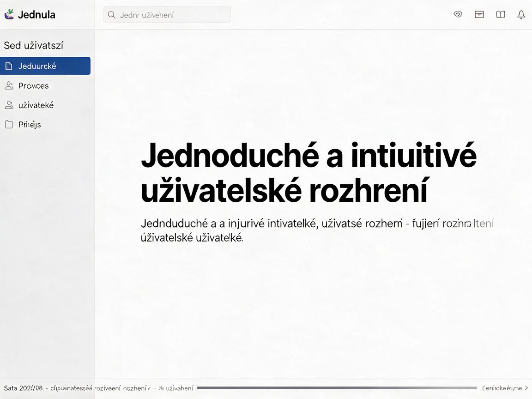Click the folder icon beside Přiréjs

click(x=9, y=124)
